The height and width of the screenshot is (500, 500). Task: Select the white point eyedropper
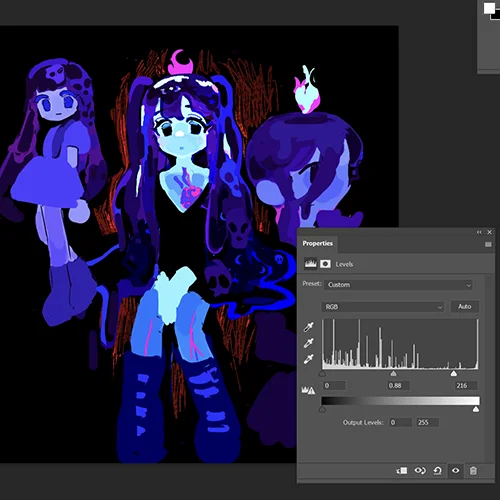point(309,359)
